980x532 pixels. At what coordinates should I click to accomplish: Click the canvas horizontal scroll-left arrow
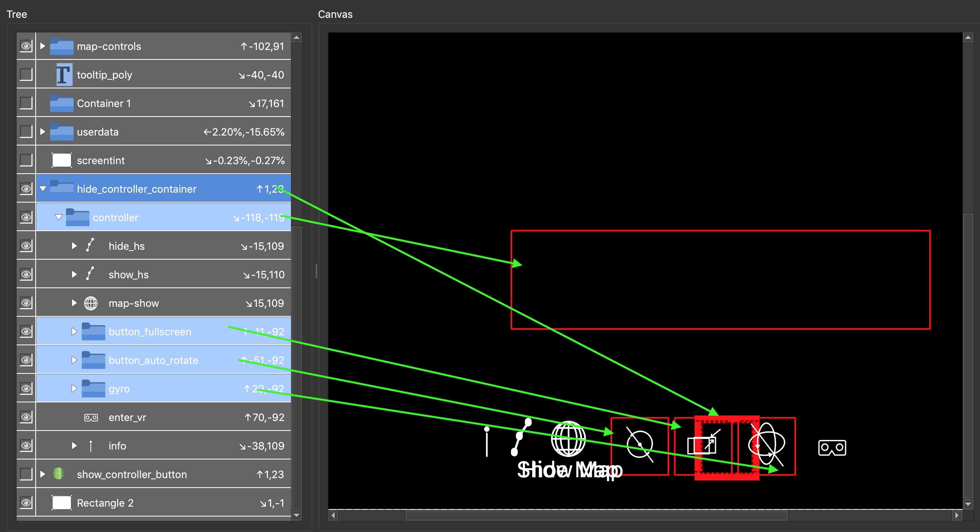333,515
